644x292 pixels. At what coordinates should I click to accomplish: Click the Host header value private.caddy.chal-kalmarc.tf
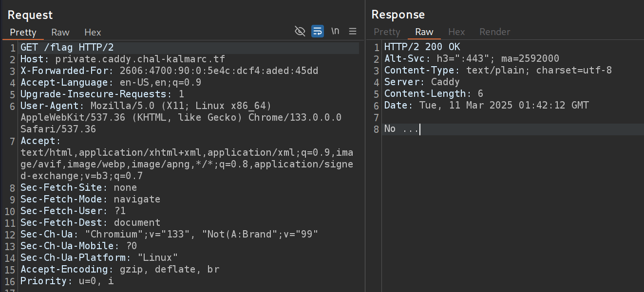click(140, 59)
